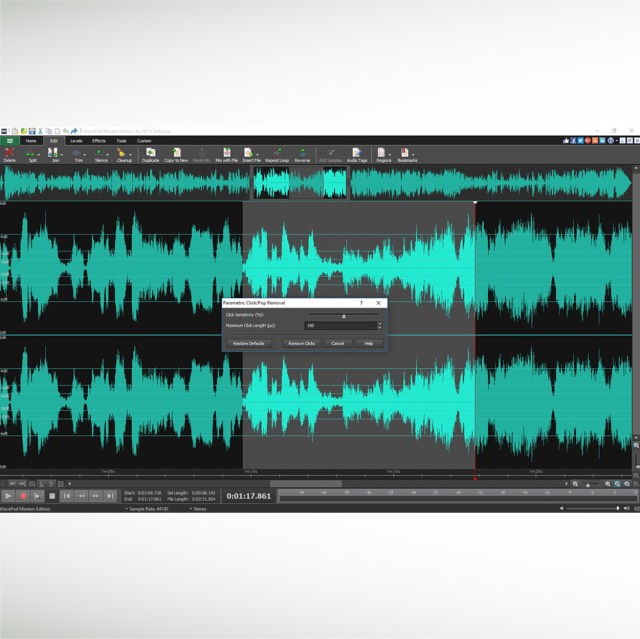The image size is (640, 639).
Task: Adjust the Click Sensitivity slider
Action: point(343,315)
